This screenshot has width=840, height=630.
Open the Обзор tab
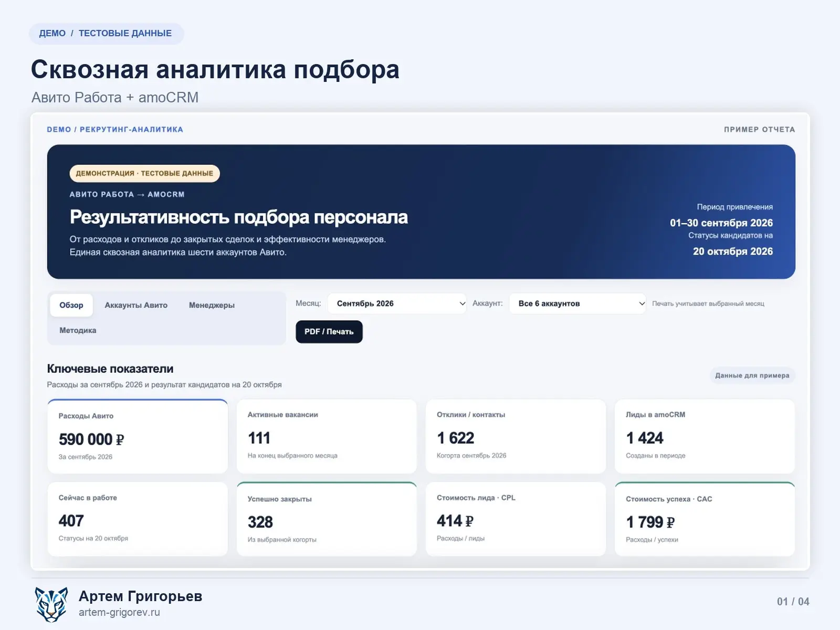pyautogui.click(x=71, y=305)
